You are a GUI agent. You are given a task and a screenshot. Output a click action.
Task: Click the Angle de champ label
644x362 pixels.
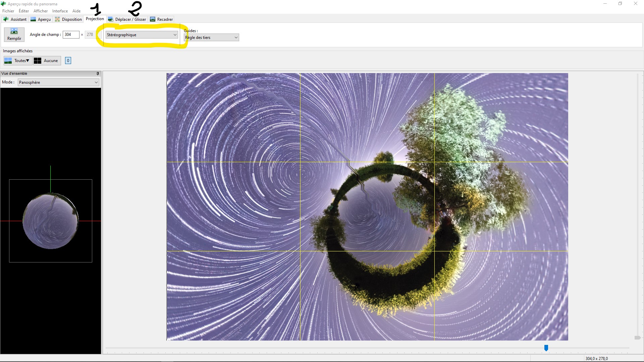pyautogui.click(x=45, y=35)
